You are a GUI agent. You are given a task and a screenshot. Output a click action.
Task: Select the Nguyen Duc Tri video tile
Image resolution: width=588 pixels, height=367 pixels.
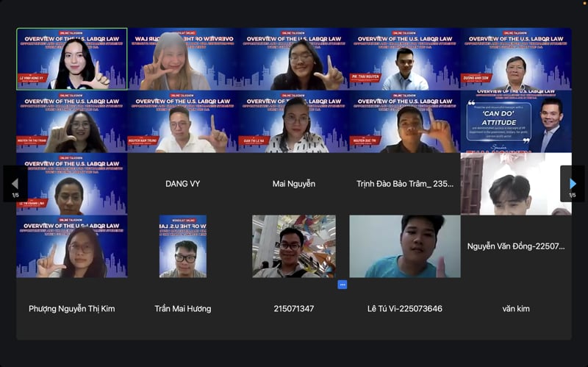coord(404,121)
